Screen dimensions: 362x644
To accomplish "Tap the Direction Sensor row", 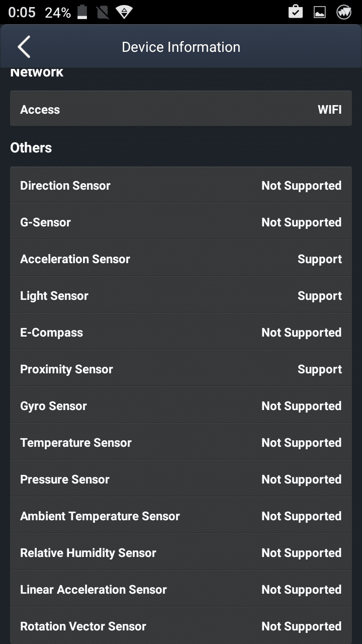I will 181,186.
